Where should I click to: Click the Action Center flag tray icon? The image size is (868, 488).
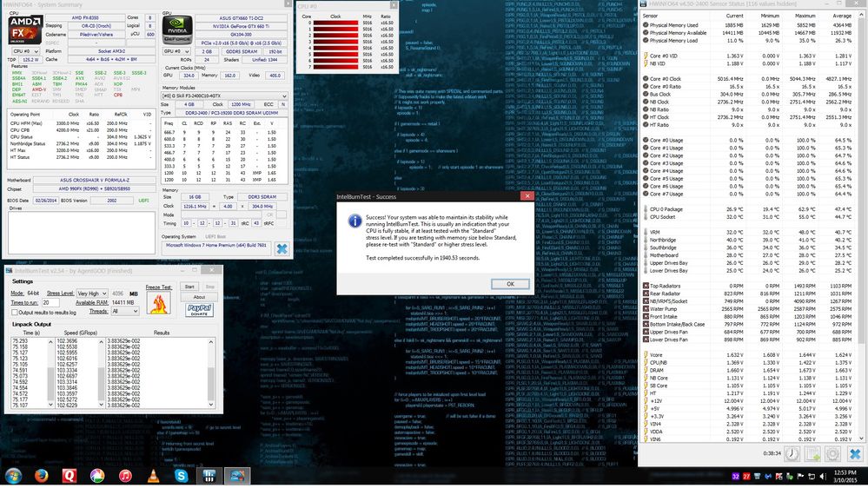coord(800,477)
